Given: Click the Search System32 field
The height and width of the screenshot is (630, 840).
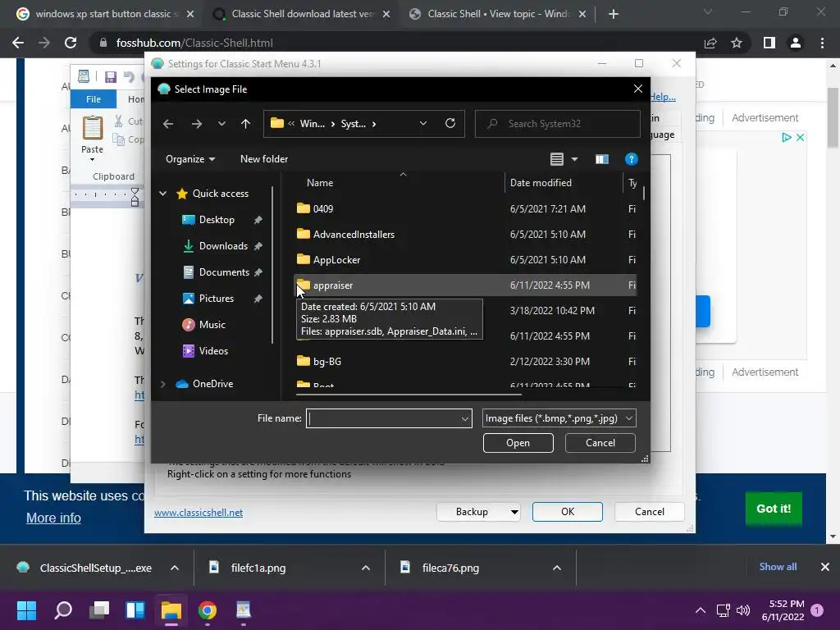Looking at the screenshot, I should tap(557, 124).
